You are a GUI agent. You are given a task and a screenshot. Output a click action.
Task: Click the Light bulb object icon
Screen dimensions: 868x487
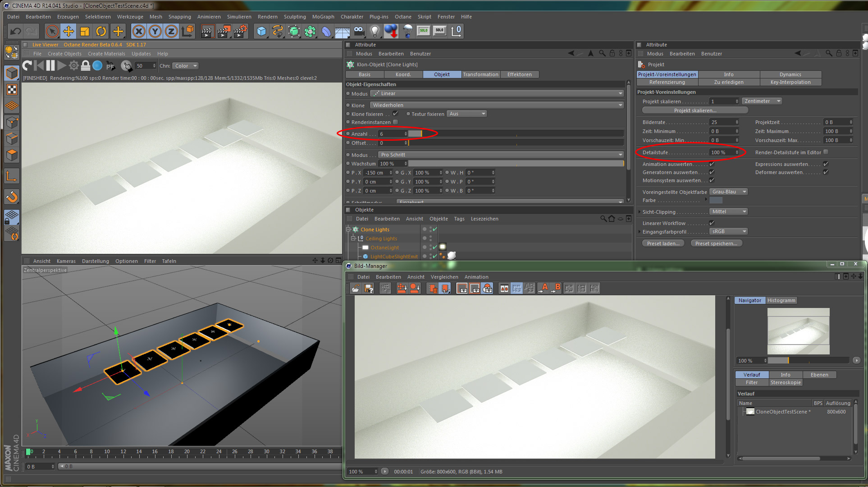pyautogui.click(x=375, y=31)
